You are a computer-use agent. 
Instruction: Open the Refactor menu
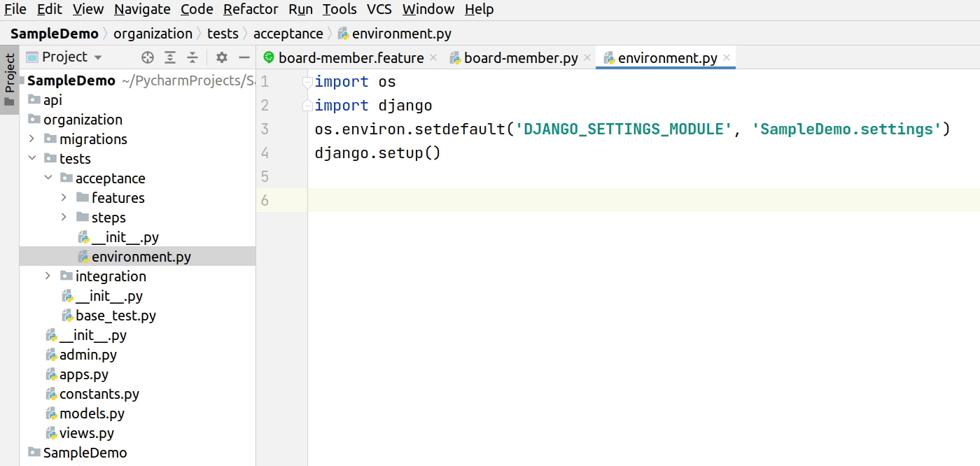click(x=250, y=9)
